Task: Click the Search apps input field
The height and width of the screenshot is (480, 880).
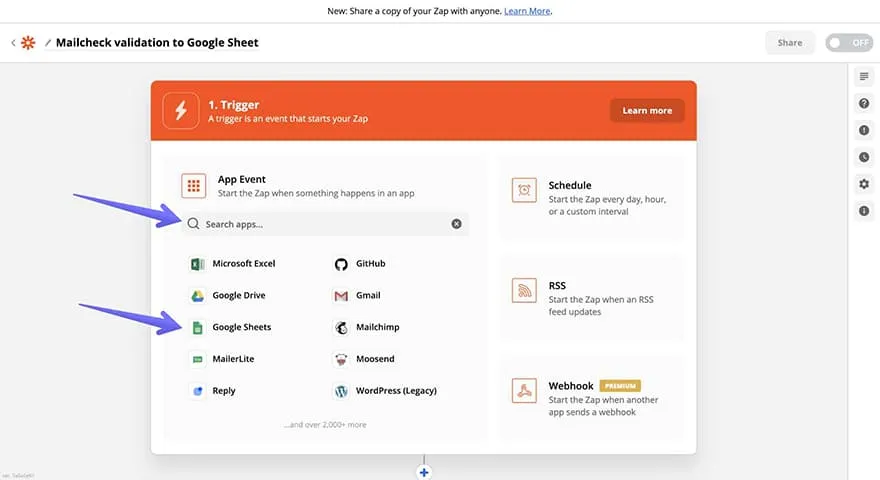Action: (320, 224)
